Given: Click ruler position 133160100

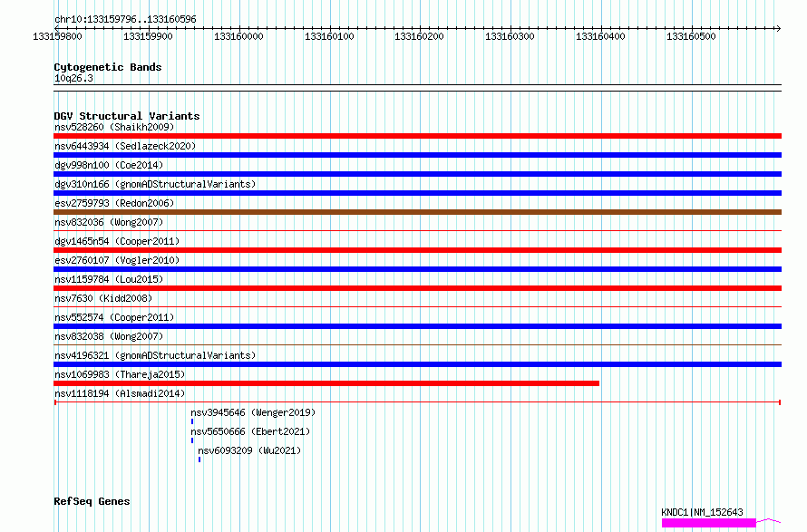Looking at the screenshot, I should (329, 36).
